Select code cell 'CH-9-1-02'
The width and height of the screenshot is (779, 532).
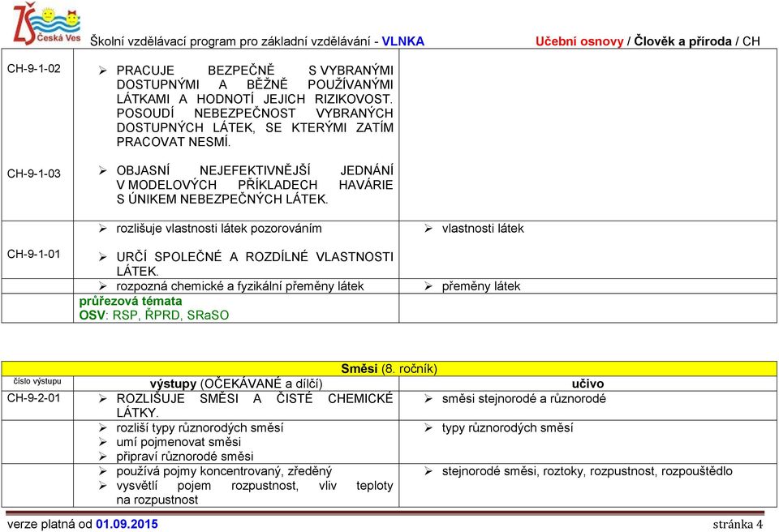click(34, 69)
